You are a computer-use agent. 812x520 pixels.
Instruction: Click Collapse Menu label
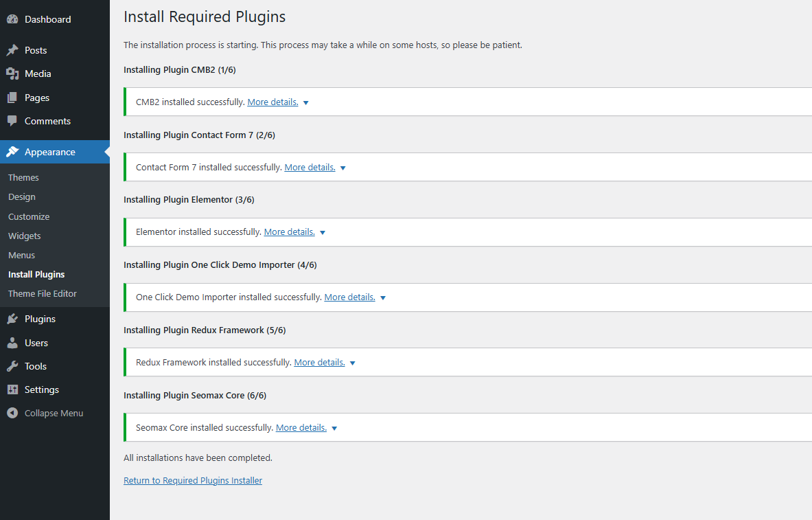[x=54, y=414]
